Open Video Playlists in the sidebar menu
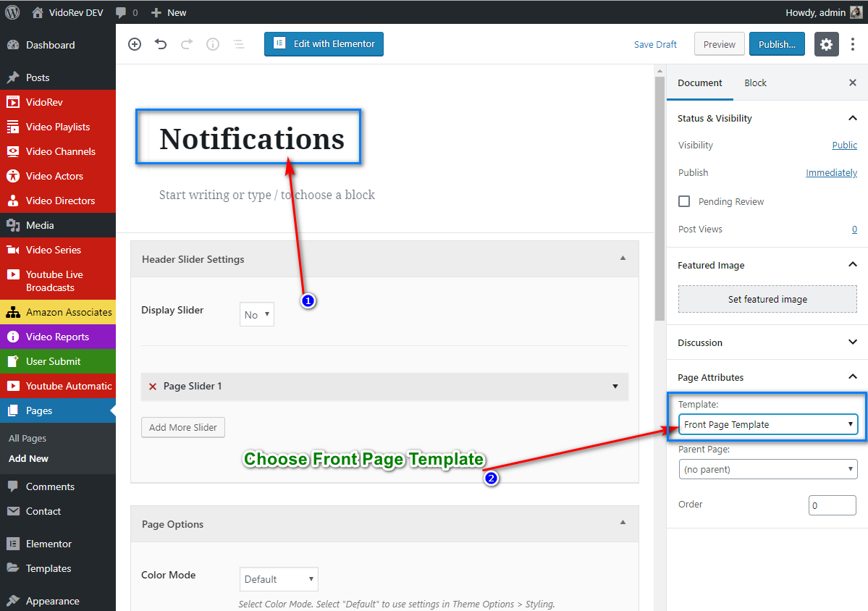The width and height of the screenshot is (868, 611). (58, 127)
